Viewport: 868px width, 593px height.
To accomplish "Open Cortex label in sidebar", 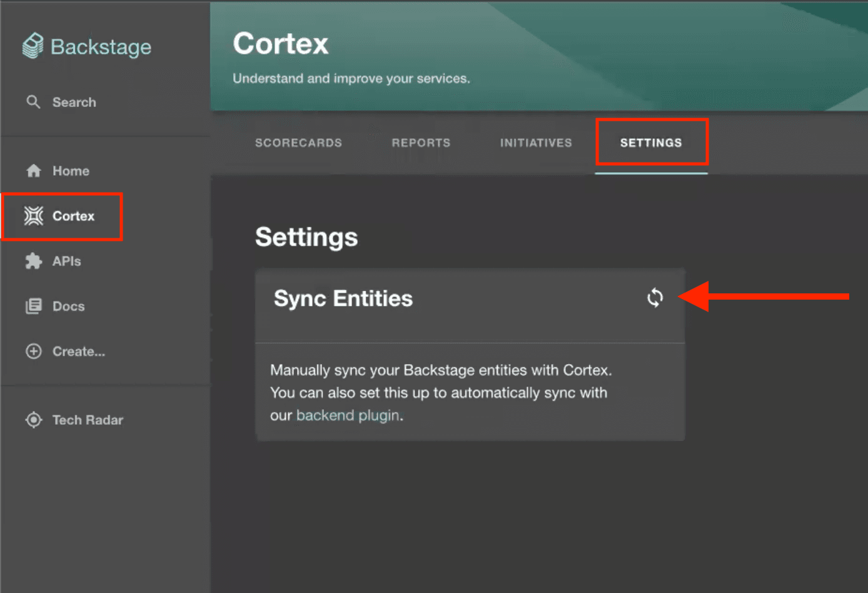I will [73, 216].
